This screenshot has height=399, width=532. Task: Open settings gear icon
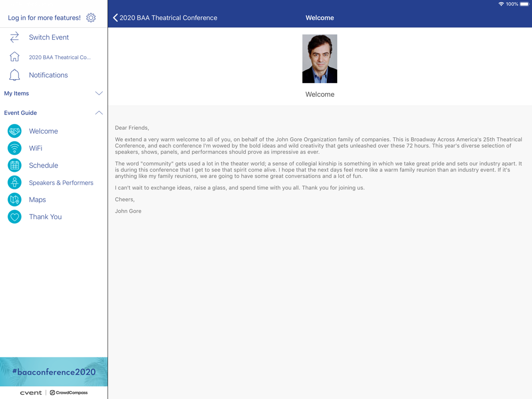(x=91, y=18)
